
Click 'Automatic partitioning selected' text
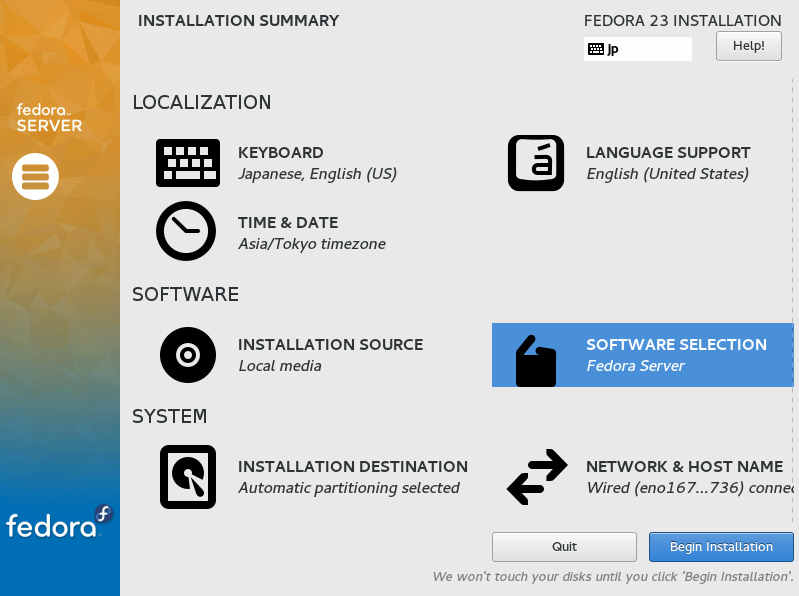coord(349,488)
